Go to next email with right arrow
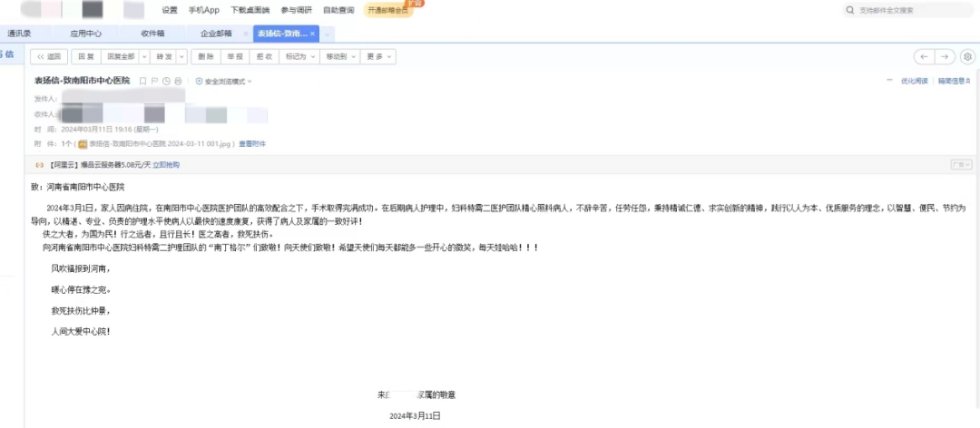Viewport: 980px width, 428px height. (x=946, y=56)
